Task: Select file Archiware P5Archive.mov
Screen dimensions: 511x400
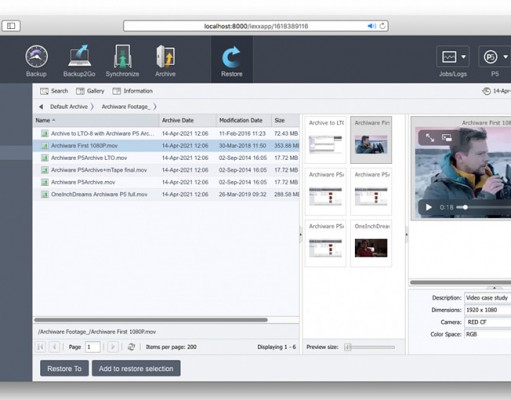Action: [166, 182]
